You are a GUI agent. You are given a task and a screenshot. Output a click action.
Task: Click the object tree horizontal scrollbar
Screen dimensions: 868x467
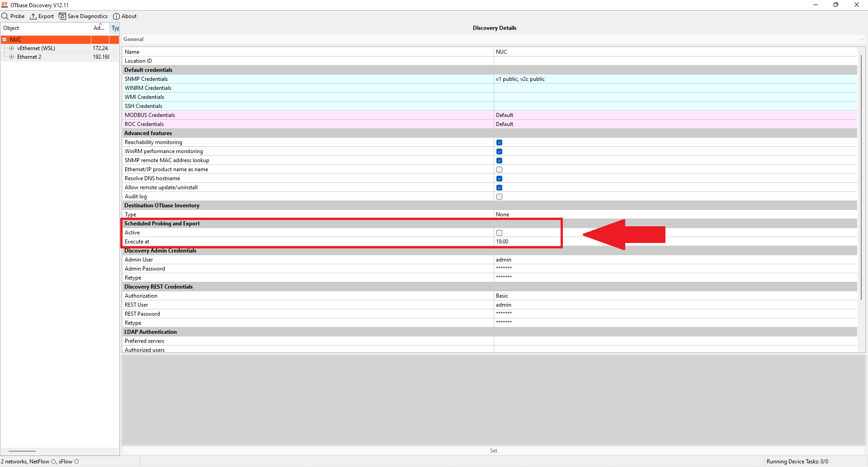pyautogui.click(x=22, y=451)
